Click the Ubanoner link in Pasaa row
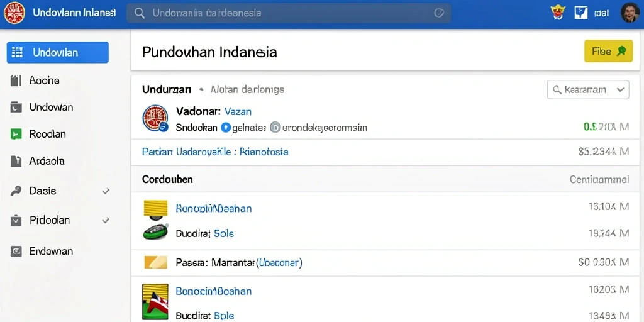This screenshot has height=322, width=644. (x=279, y=262)
